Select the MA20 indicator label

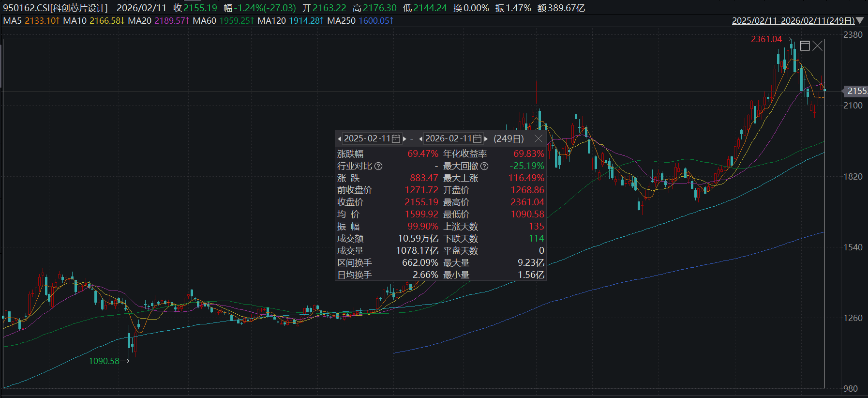(139, 21)
